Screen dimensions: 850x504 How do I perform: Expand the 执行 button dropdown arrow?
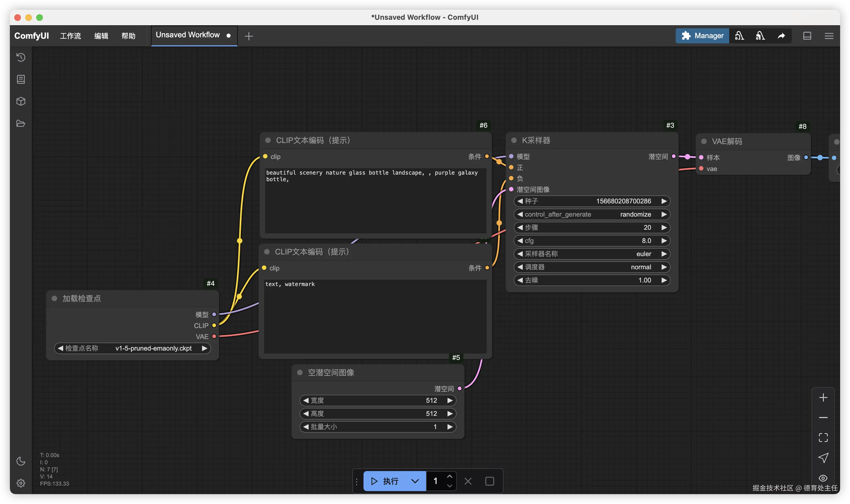[415, 481]
